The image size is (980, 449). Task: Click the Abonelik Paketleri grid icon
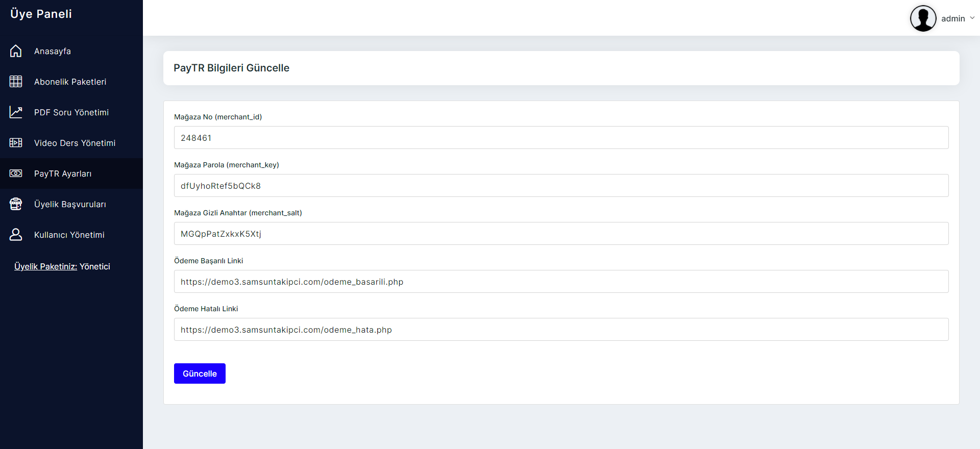16,82
